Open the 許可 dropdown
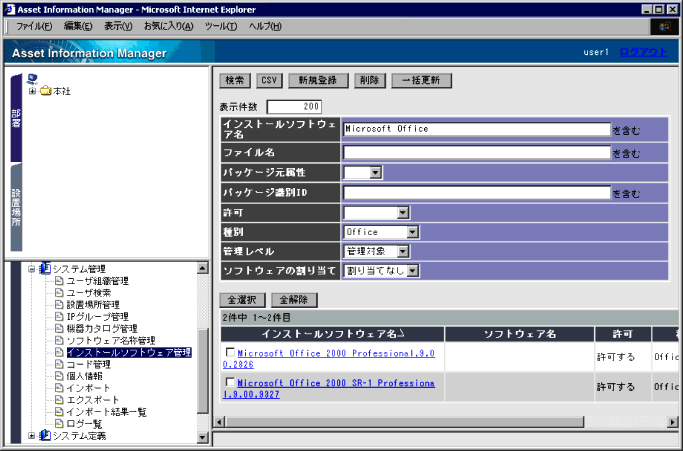 403,213
